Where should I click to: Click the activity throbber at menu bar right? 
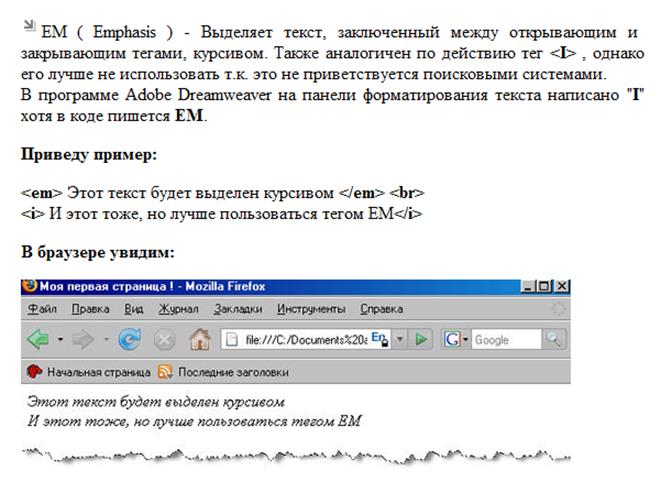[x=559, y=309]
